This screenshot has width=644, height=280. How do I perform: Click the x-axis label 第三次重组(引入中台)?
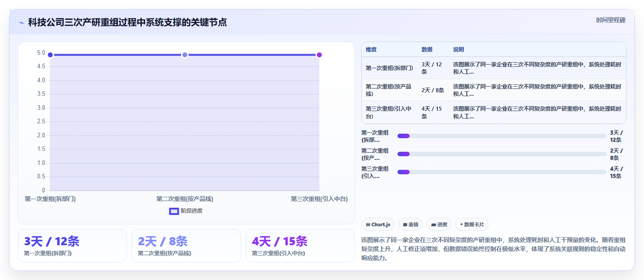pyautogui.click(x=319, y=199)
